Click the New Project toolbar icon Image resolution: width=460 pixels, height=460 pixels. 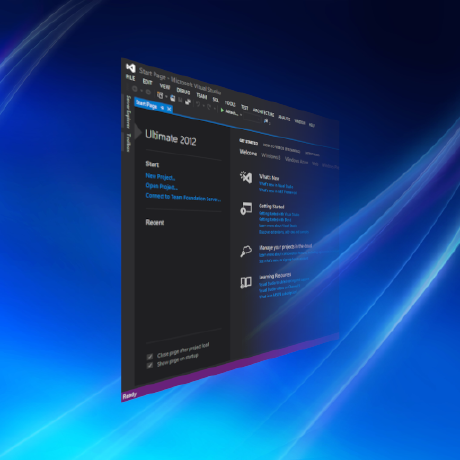pyautogui.click(x=160, y=95)
